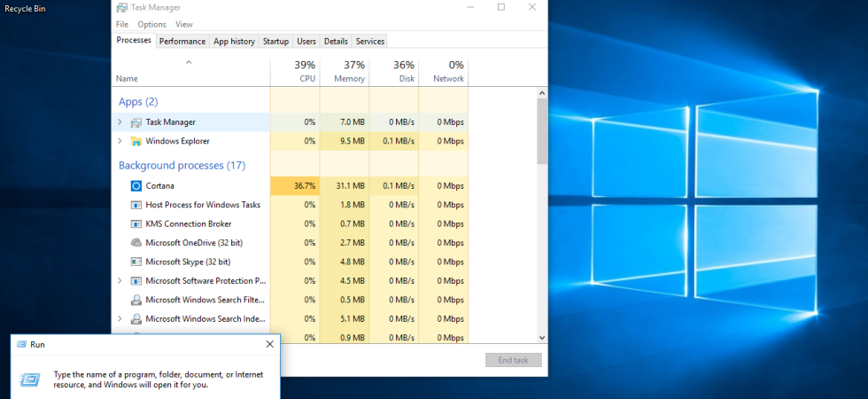This screenshot has width=868, height=399.
Task: Maximize the Task Manager window
Action: pos(501,7)
